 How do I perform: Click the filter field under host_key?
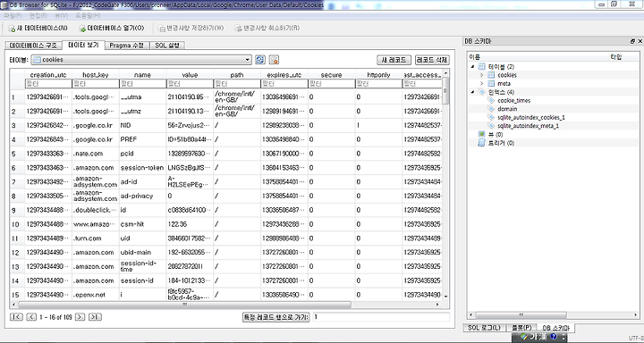[96, 84]
